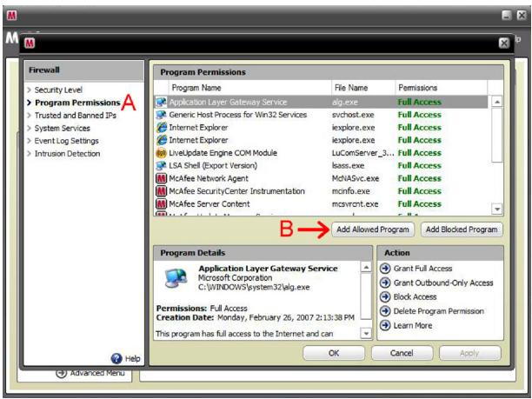Click the McAfee logo in the dialog title bar
Viewport: 532px width, 399px height.
[30, 43]
